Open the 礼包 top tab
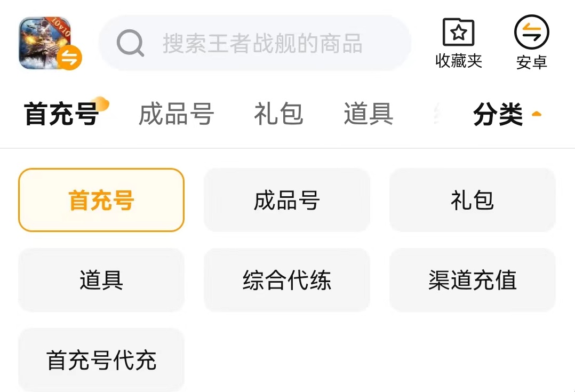 click(x=278, y=114)
